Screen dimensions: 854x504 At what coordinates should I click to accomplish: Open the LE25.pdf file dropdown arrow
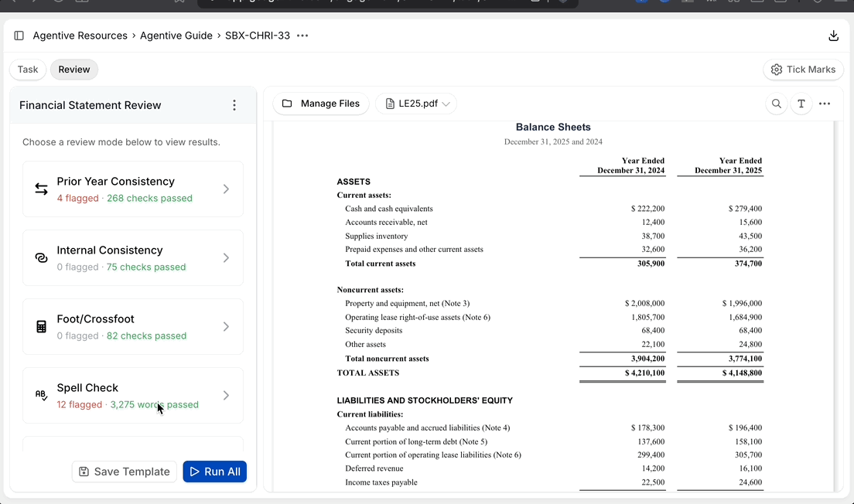click(446, 104)
